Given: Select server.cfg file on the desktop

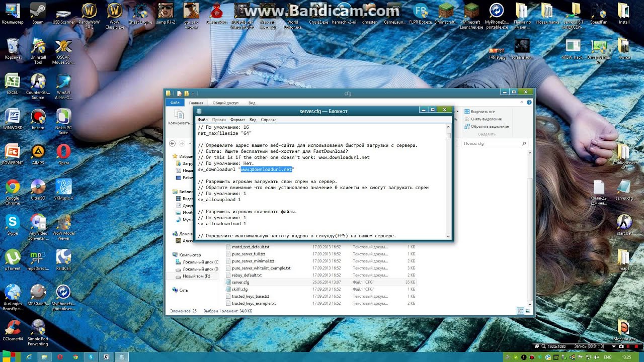Looking at the screenshot, I should tap(624, 190).
